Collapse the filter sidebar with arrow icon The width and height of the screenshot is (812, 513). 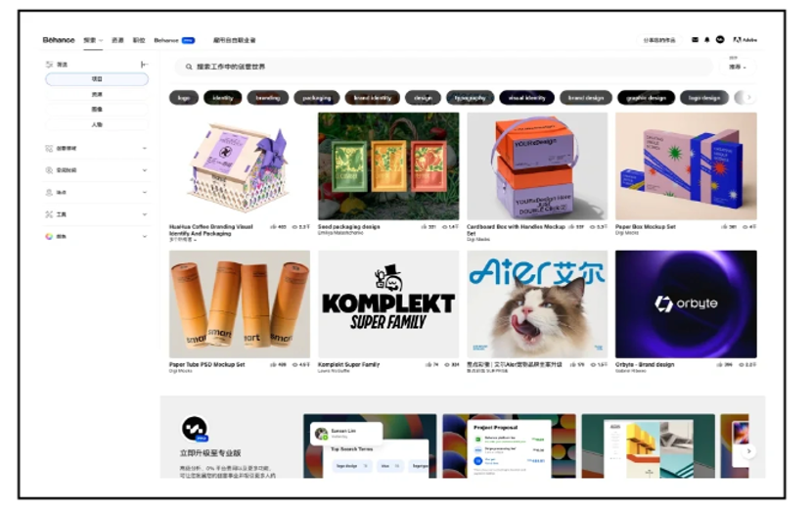coord(144,65)
